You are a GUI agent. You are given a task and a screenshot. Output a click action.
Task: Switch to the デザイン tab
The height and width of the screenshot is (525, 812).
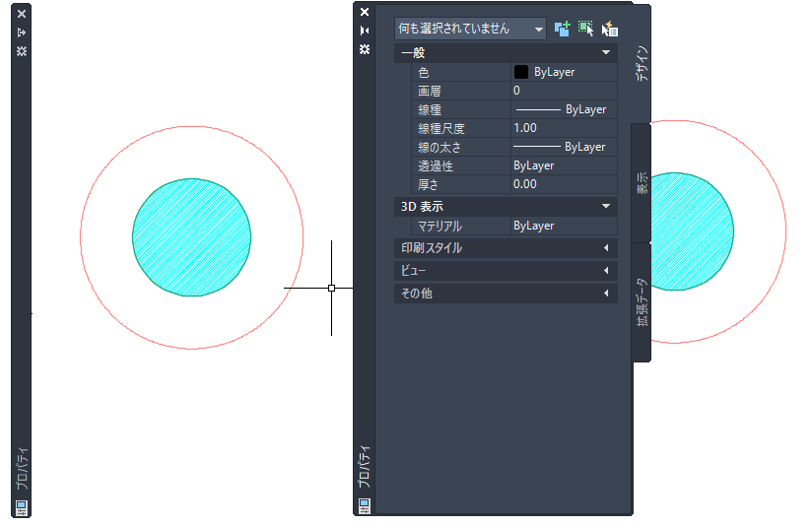tap(643, 64)
